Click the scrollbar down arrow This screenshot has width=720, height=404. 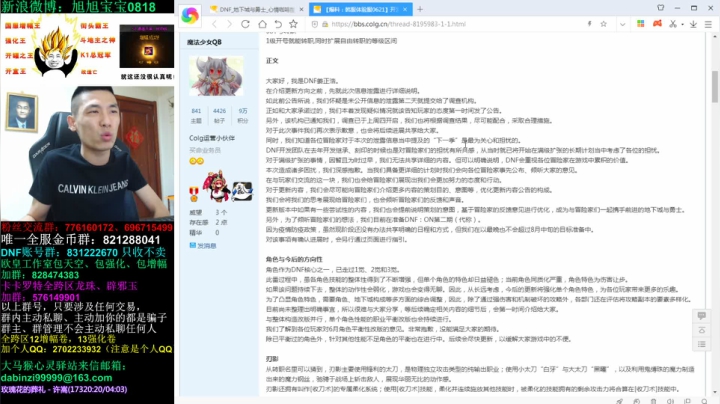[x=714, y=393]
